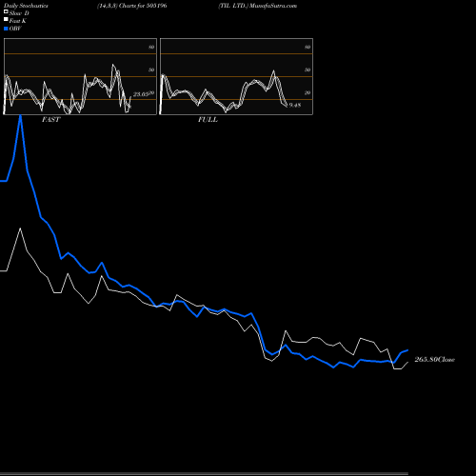The width and height of the screenshot is (476, 476).
Task: Click the 80 level label in FAST chart
Action: point(151,47)
